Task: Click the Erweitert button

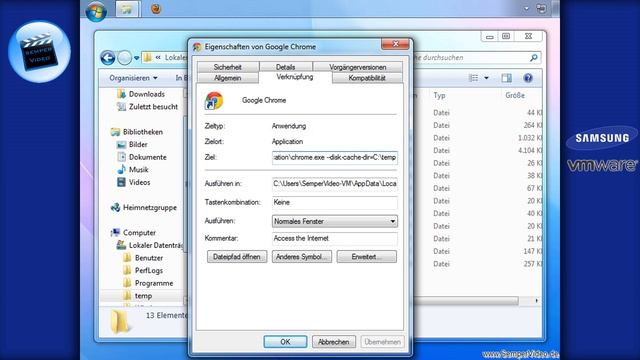Action: click(367, 257)
